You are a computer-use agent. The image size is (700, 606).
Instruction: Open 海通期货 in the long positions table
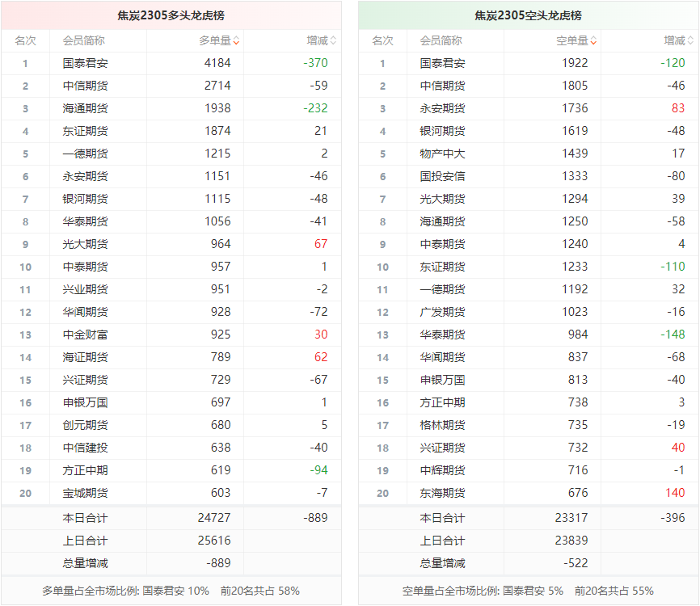pyautogui.click(x=85, y=108)
